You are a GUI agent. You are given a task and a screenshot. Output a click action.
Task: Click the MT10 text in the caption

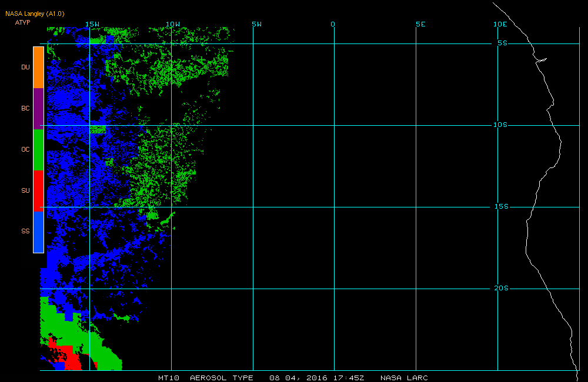(169, 378)
